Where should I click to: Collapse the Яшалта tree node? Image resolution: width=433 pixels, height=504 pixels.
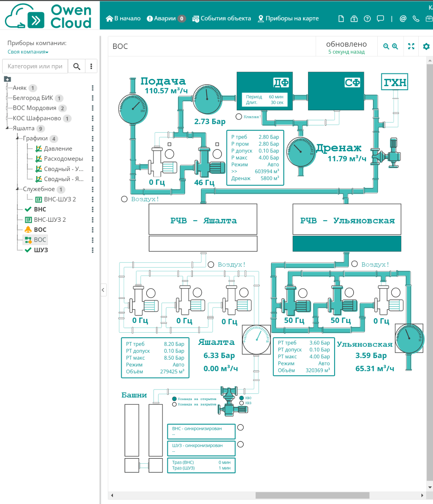pos(7,128)
